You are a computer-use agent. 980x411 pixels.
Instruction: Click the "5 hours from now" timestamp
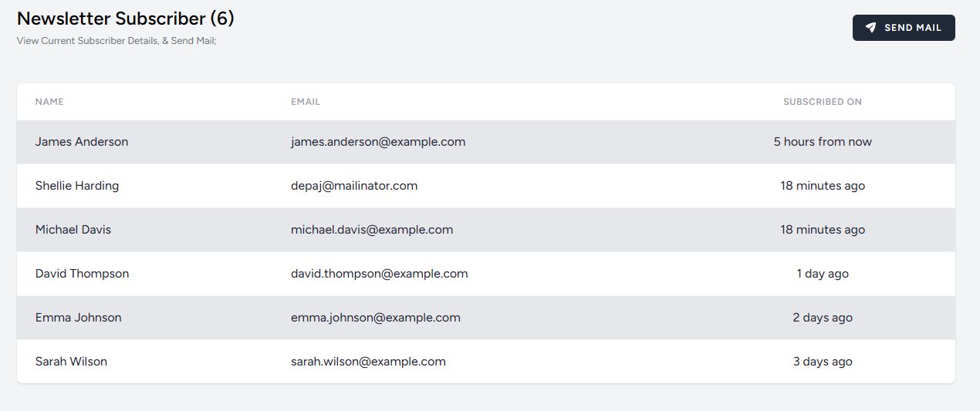point(823,142)
